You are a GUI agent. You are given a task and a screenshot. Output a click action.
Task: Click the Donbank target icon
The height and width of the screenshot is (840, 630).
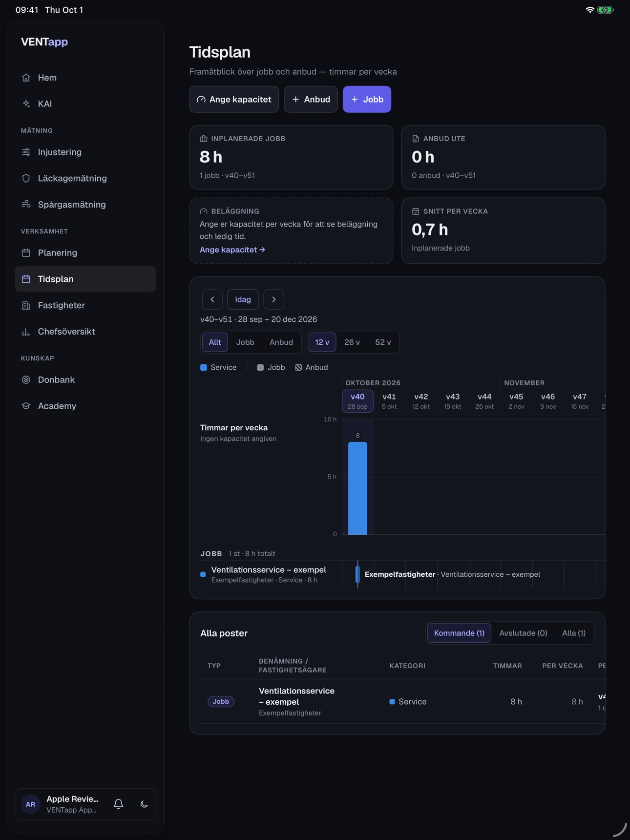click(x=26, y=379)
